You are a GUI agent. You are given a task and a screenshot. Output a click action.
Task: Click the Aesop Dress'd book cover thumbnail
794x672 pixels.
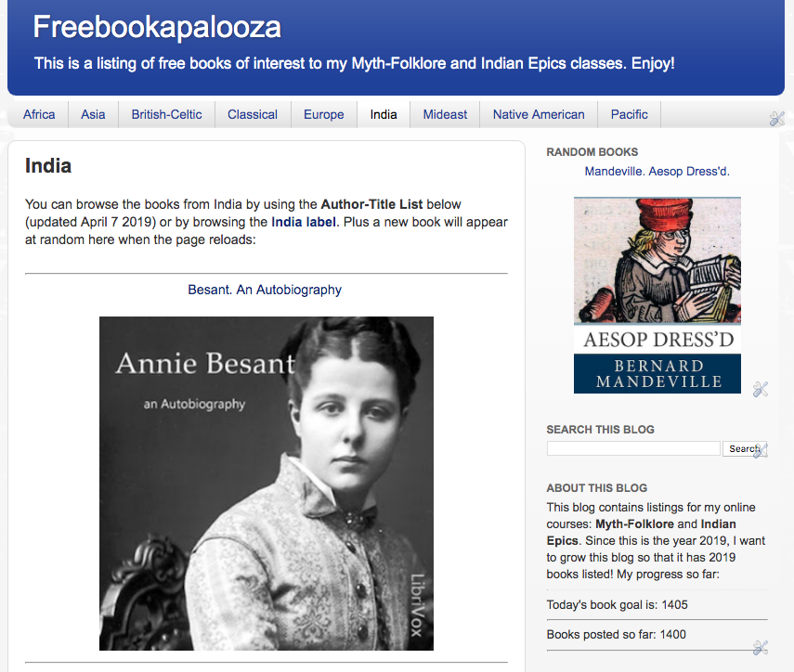[657, 295]
